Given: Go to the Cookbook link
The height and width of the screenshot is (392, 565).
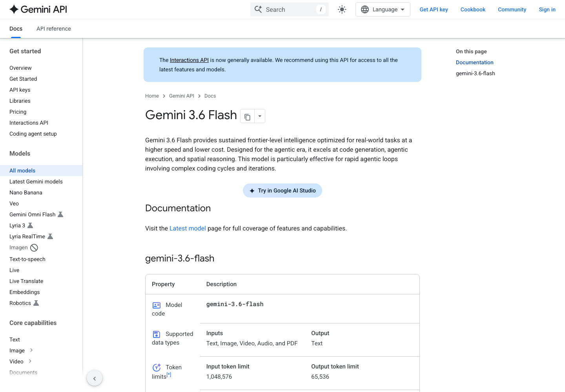Looking at the screenshot, I should pyautogui.click(x=473, y=9).
